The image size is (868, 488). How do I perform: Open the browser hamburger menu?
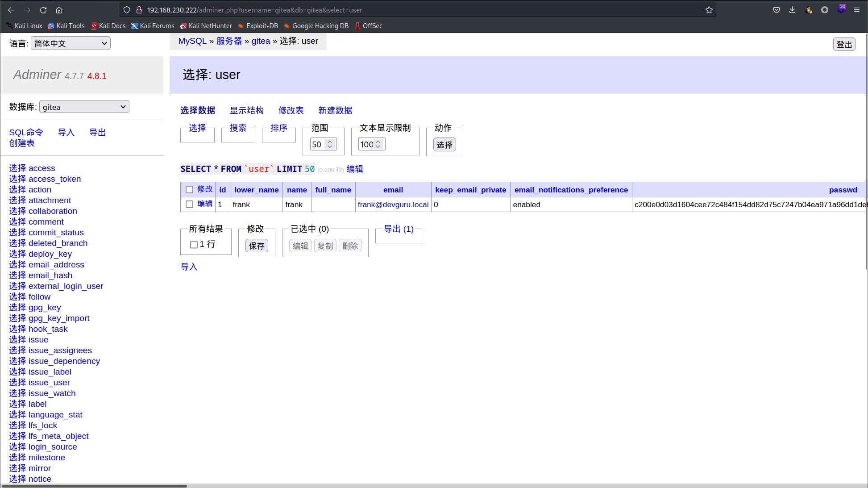tap(857, 10)
